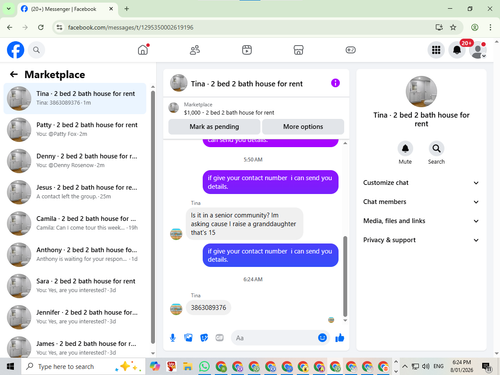Open the Marketplace store icon in top navigation
This screenshot has width=500, height=375.
(x=298, y=50)
